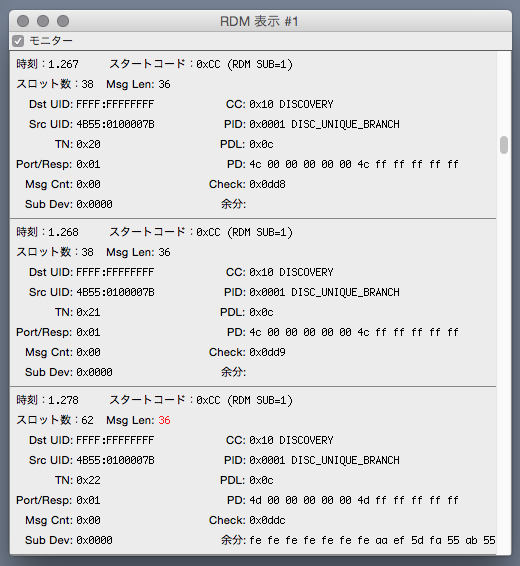This screenshot has width=520, height=566.
Task: Click the TN value 0x20
Action: coord(88,144)
